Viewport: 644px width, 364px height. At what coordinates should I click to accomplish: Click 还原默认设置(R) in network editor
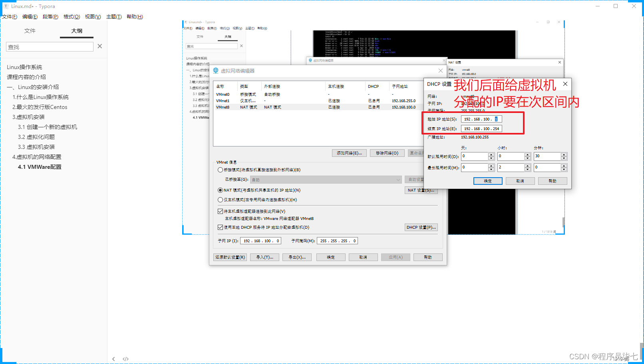tap(230, 257)
